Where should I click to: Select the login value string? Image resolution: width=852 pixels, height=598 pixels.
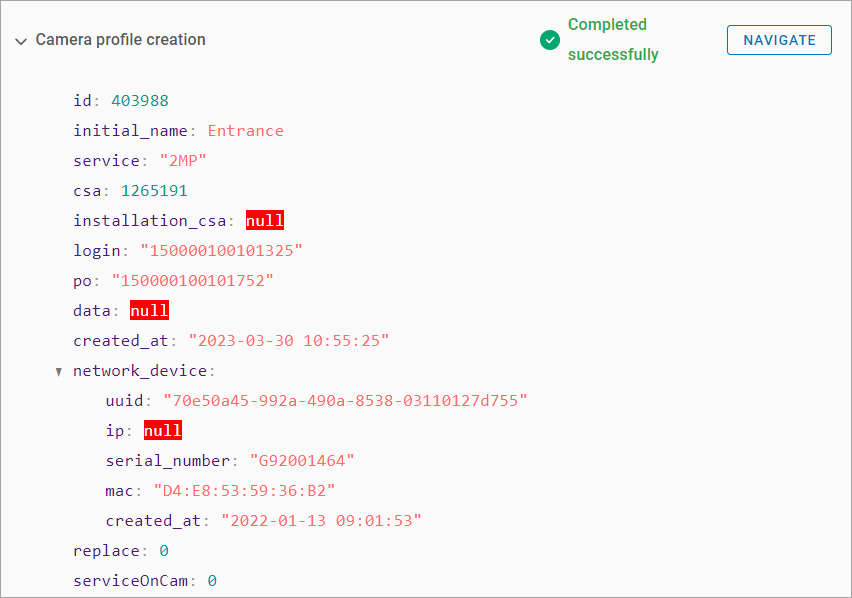(x=221, y=251)
